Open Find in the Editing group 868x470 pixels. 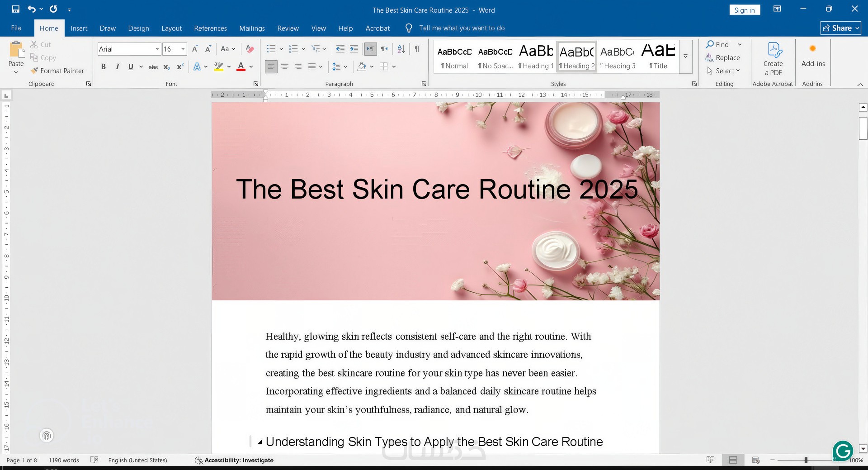[x=718, y=44]
